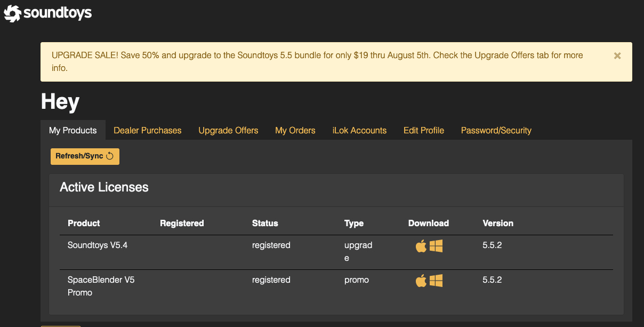Click the Status column header

click(x=265, y=223)
